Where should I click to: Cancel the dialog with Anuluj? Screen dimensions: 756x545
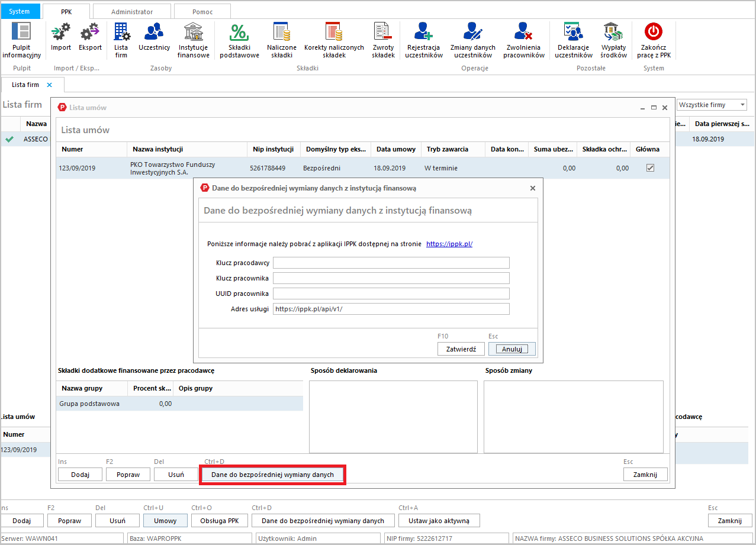pos(511,349)
